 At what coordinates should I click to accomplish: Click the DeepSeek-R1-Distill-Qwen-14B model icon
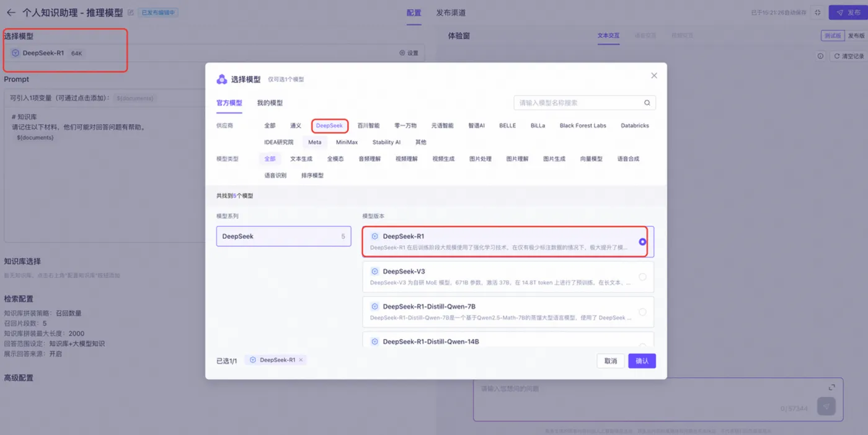[374, 341]
